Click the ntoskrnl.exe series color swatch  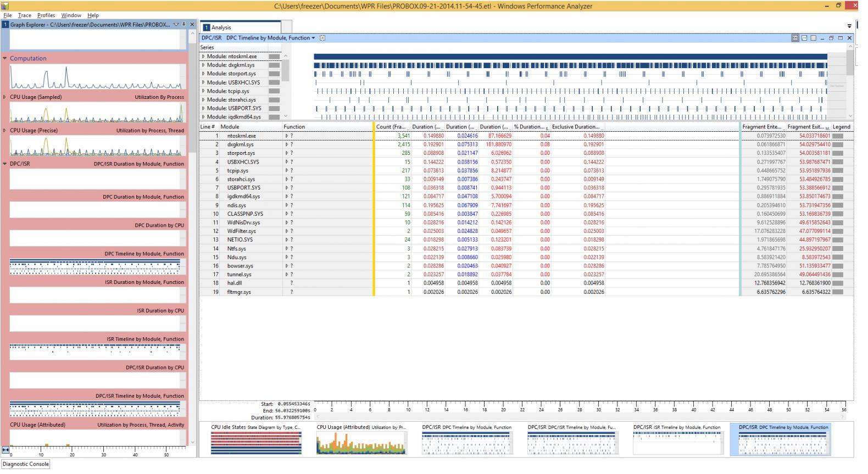(274, 57)
